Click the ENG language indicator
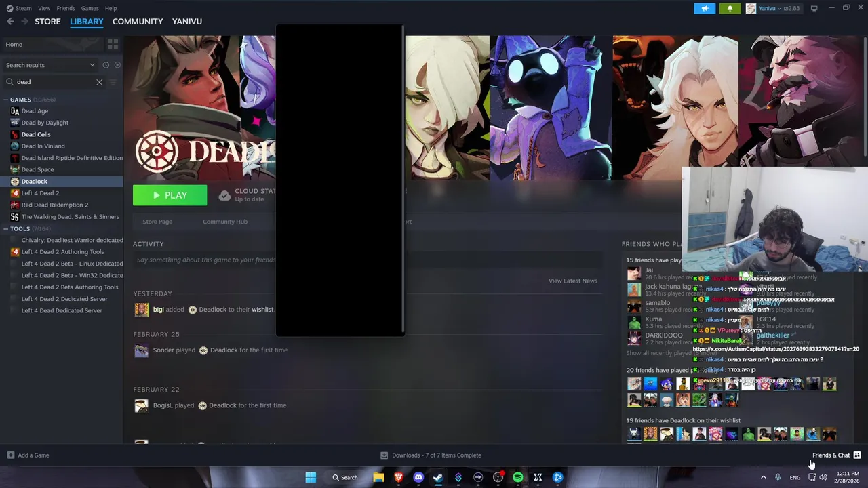The width and height of the screenshot is (868, 488). point(795,477)
